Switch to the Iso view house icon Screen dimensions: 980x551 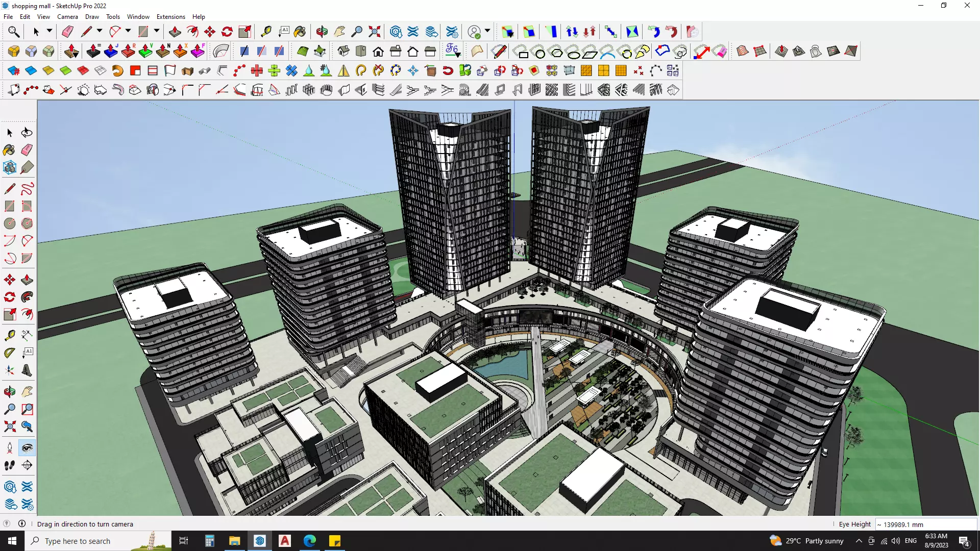pyautogui.click(x=344, y=51)
